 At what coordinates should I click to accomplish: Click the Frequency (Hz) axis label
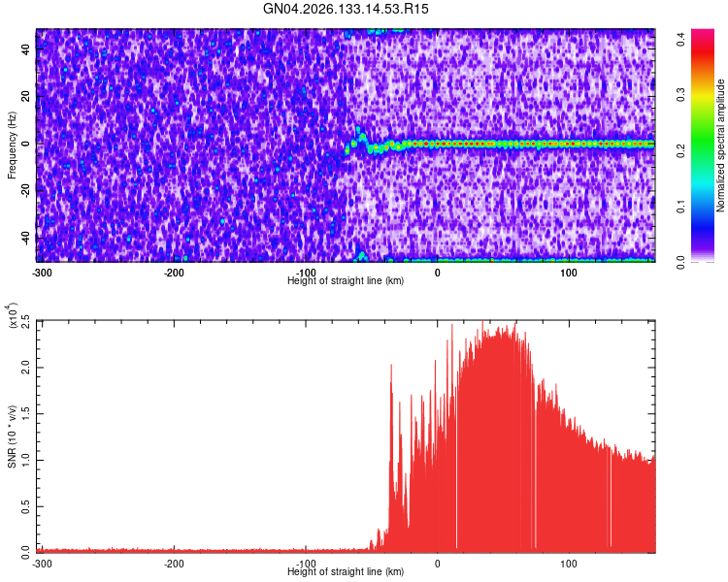(12, 145)
